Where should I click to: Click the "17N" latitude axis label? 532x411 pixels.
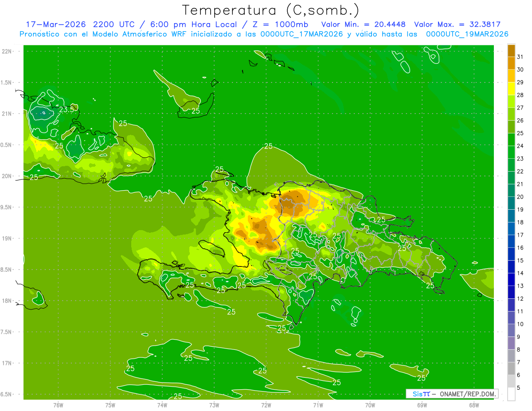click(x=6, y=363)
